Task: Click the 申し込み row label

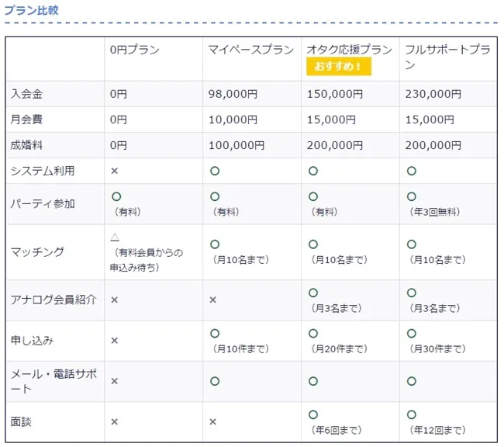Action: [32, 340]
